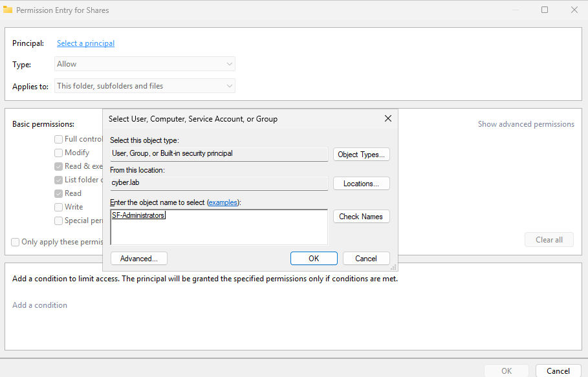Viewport: 588px width, 377px height.
Task: Close the Select User dialog
Action: point(388,118)
